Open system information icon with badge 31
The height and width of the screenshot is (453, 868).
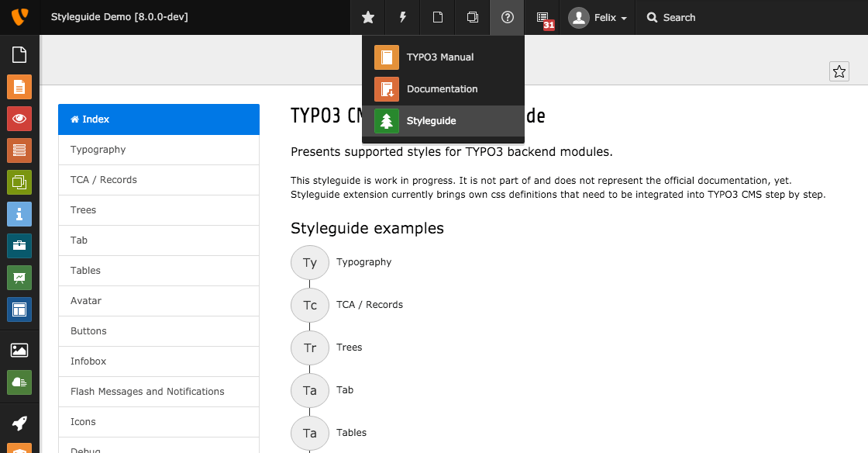coord(542,17)
